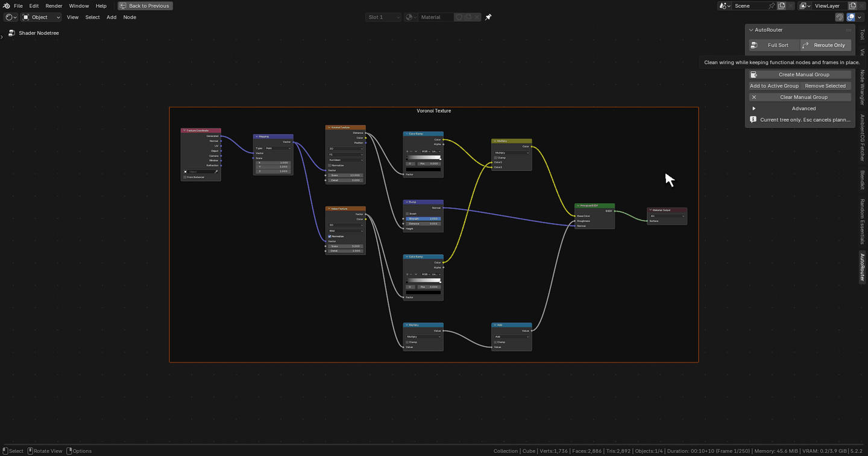
Task: Click the Scene browse icon
Action: 725,5
